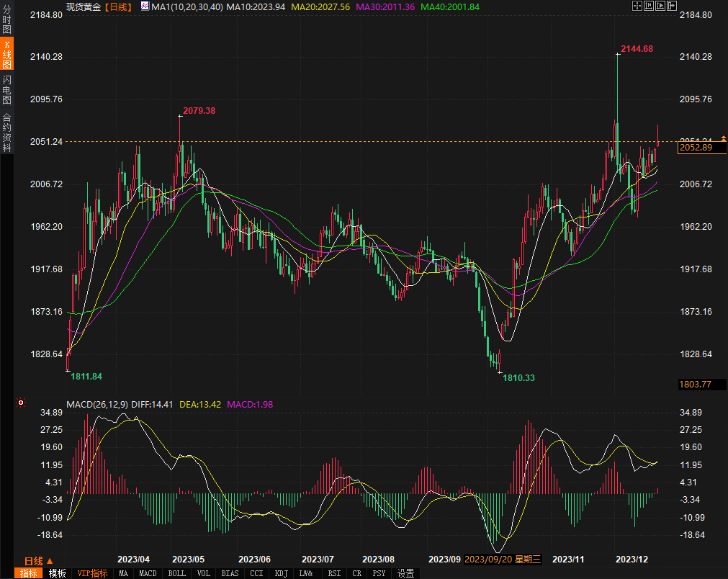Click the scroll-chart-backward axis icon
The width and height of the screenshot is (728, 579).
(x=648, y=6)
